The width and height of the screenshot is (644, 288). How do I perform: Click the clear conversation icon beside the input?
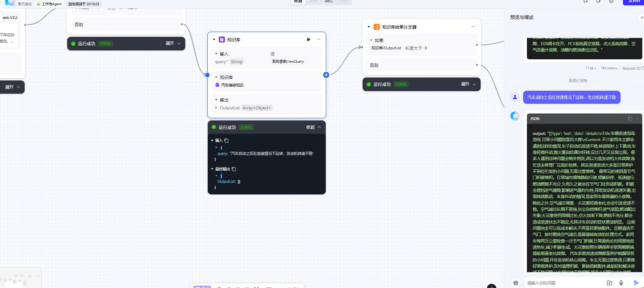tap(516, 283)
